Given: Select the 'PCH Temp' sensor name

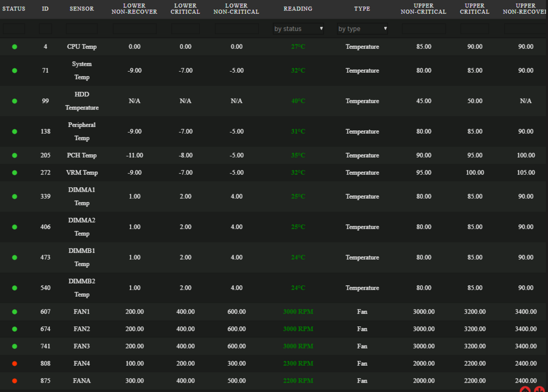Looking at the screenshot, I should 82,155.
